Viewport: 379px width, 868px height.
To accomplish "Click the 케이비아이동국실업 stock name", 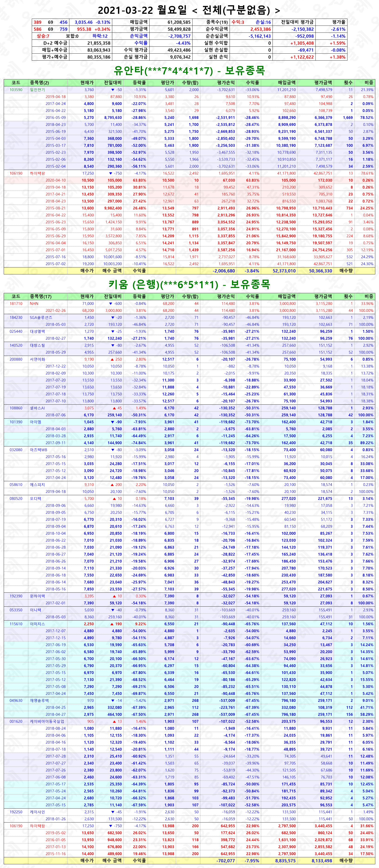I will pos(47,721).
